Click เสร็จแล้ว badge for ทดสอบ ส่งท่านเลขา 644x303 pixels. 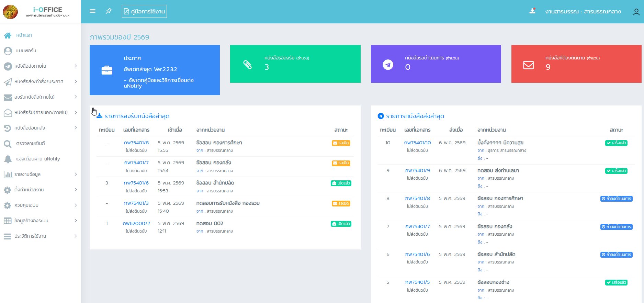click(x=616, y=171)
